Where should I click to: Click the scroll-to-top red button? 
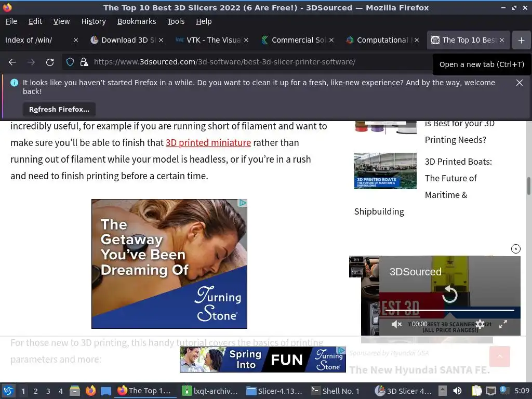point(499,356)
